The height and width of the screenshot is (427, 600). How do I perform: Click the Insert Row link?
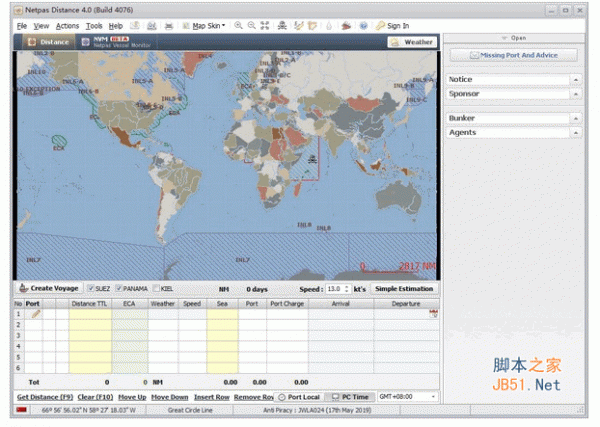click(x=212, y=397)
